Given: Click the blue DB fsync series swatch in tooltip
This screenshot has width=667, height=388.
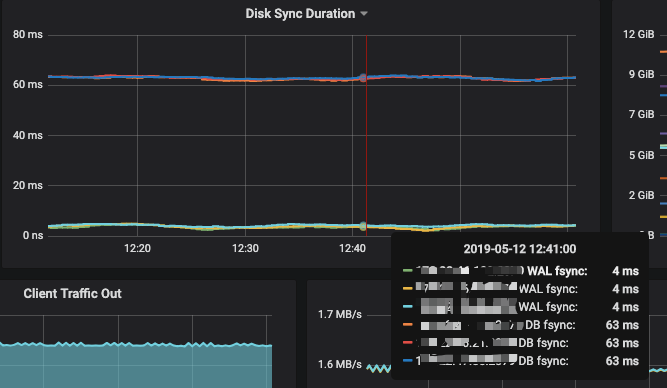Looking at the screenshot, I should coord(408,360).
